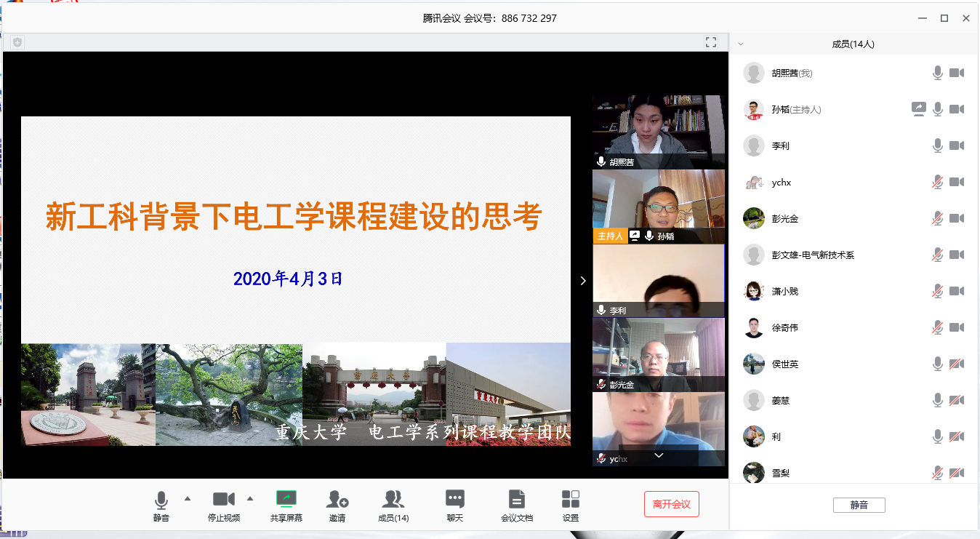
Task: Toggle microphone for 胡熙茜 in member list
Action: coord(938,73)
